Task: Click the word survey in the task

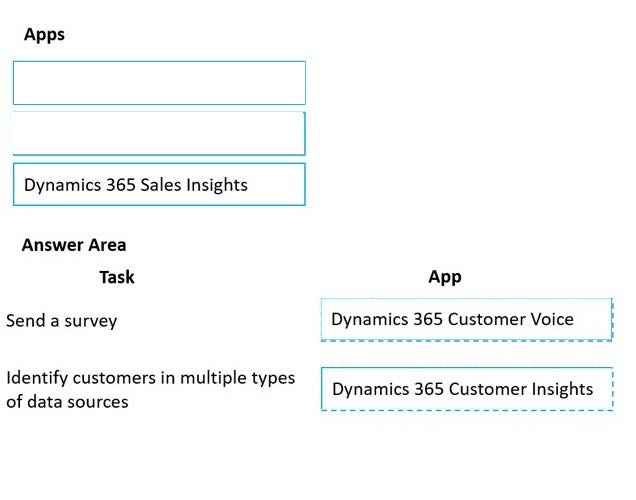Action: pyautogui.click(x=90, y=322)
